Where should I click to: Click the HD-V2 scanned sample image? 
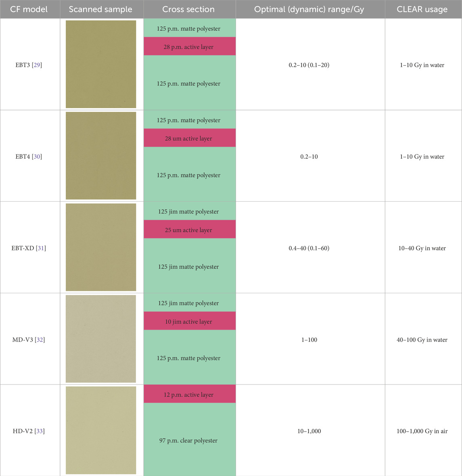(101, 430)
